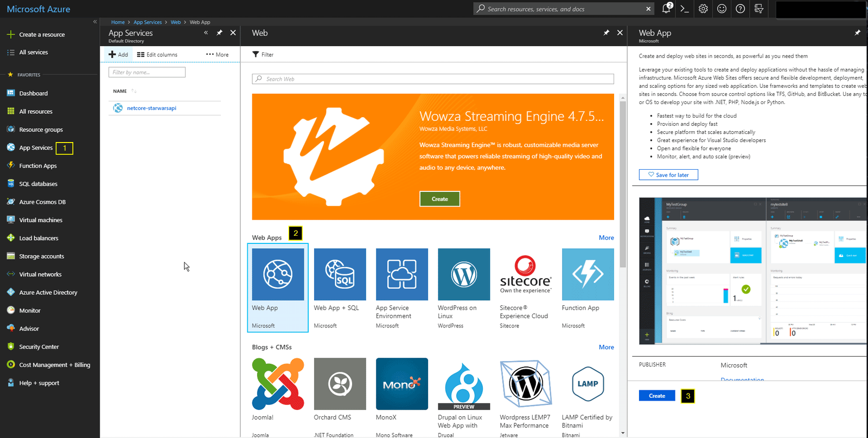Focus the Search Web field
868x438 pixels.
click(x=433, y=79)
